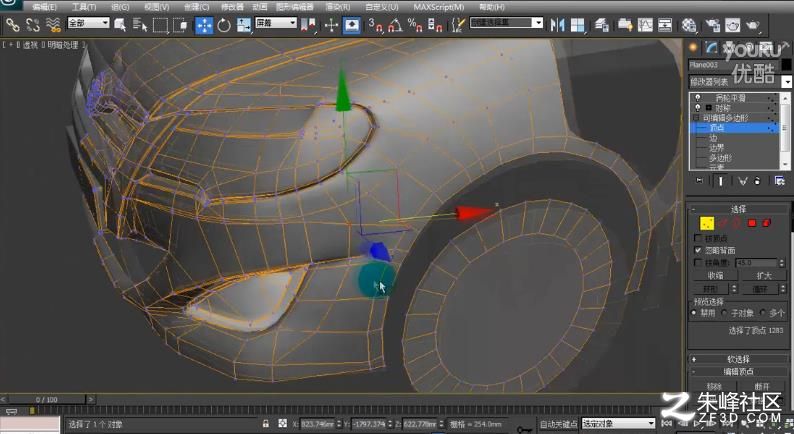
Task: Open the Schematic View icon
Action: [665, 25]
